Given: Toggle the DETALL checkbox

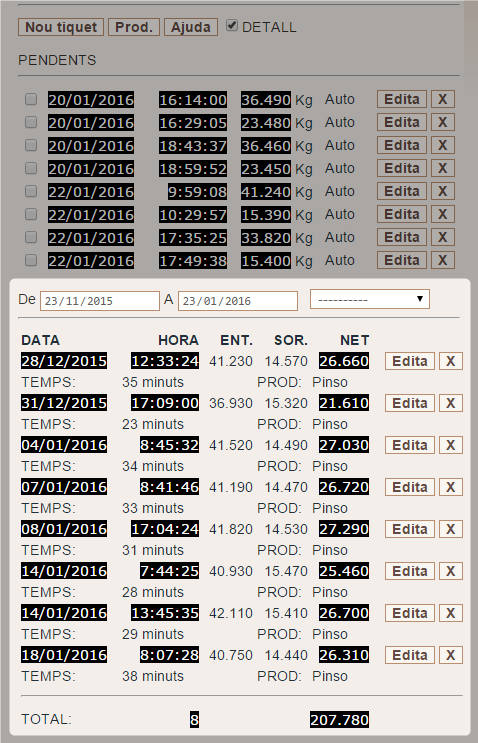Looking at the screenshot, I should (232, 26).
